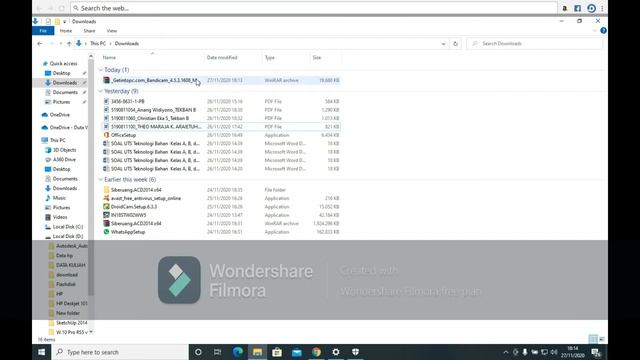Select the Siberuang.ACD2014 x64 WinRAR archive
Screen dimensions: 640x360
(221, 224)
